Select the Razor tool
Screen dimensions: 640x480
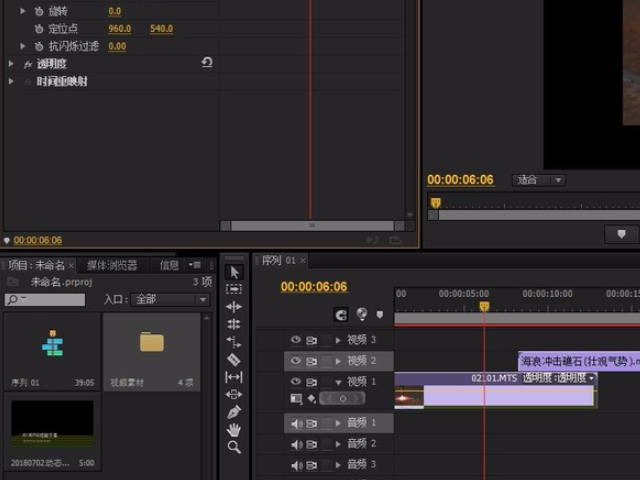[234, 360]
